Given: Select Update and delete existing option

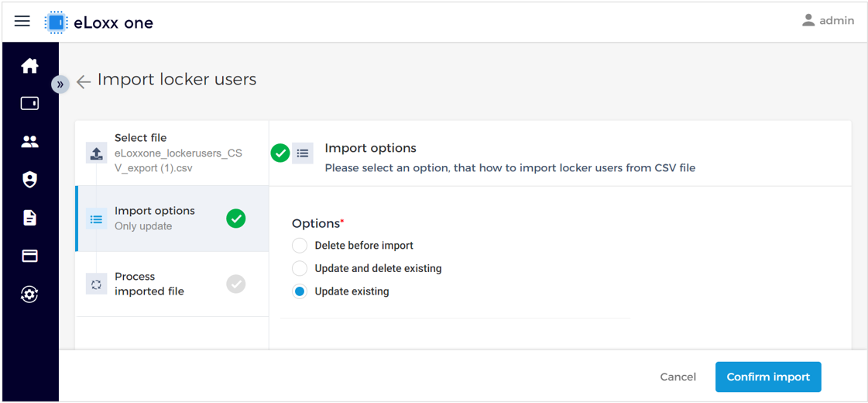Looking at the screenshot, I should coord(300,268).
